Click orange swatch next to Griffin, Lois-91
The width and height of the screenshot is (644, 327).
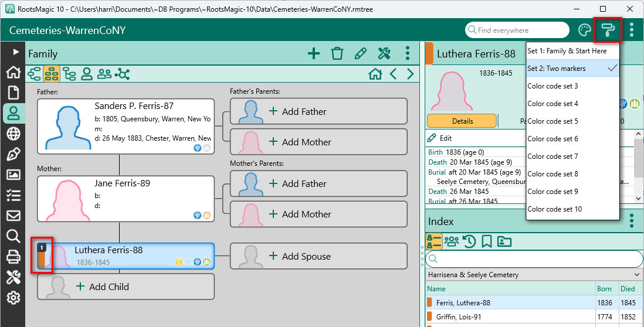click(429, 316)
